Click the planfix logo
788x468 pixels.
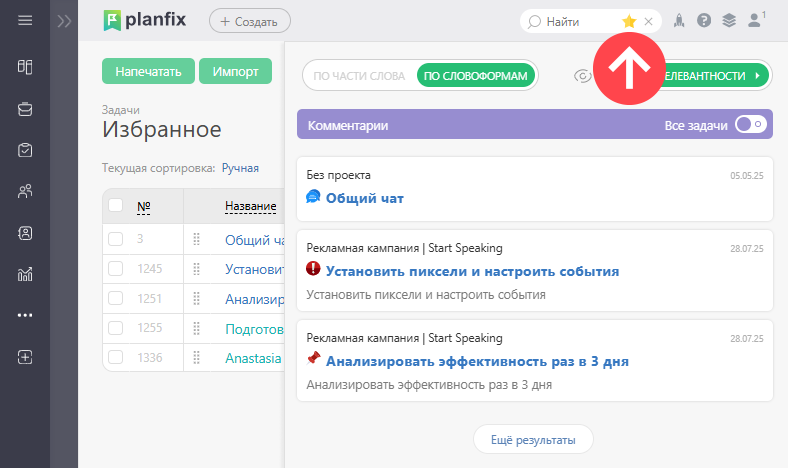pos(145,21)
